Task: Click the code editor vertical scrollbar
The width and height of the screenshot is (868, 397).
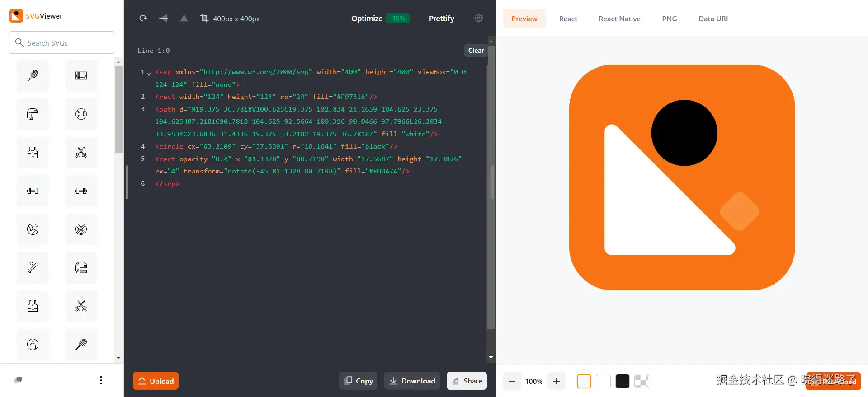Action: pyautogui.click(x=491, y=187)
